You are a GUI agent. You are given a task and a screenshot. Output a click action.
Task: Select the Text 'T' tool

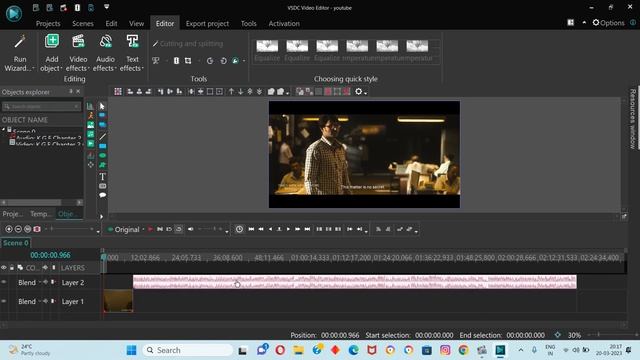pyautogui.click(x=102, y=176)
